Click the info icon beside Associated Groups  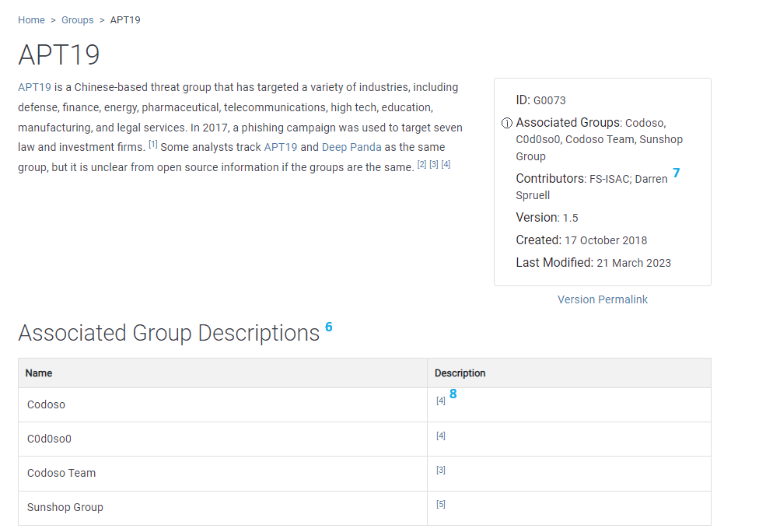click(x=506, y=123)
